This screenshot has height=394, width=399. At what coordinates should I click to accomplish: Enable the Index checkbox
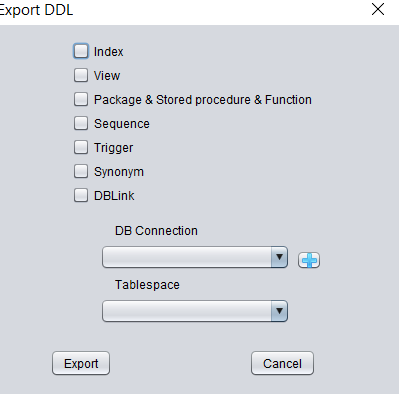click(81, 51)
